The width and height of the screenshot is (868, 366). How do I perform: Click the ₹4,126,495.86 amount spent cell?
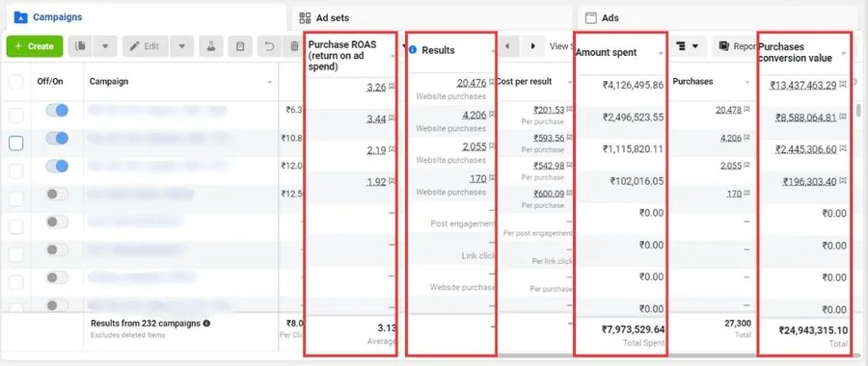click(x=634, y=85)
